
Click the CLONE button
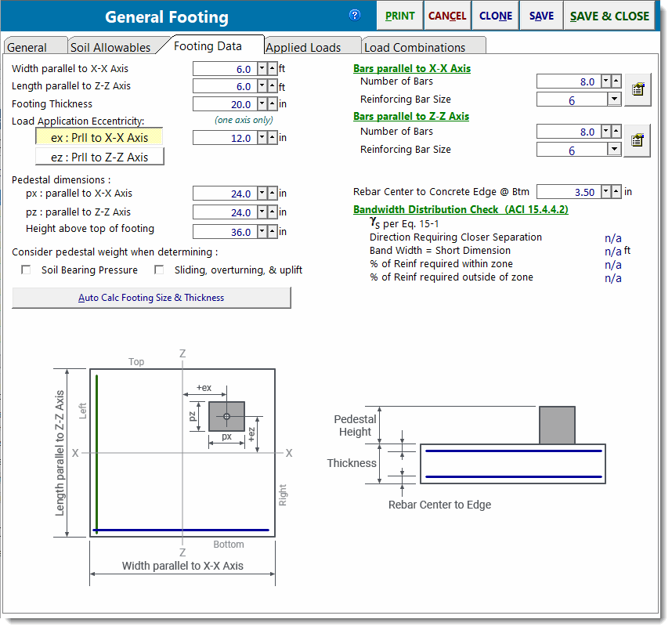pyautogui.click(x=496, y=16)
